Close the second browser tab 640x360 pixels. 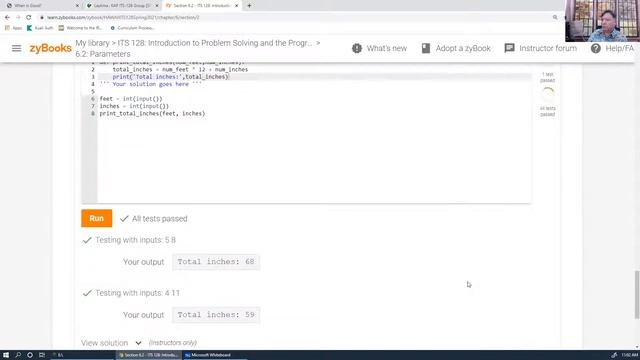pyautogui.click(x=157, y=6)
